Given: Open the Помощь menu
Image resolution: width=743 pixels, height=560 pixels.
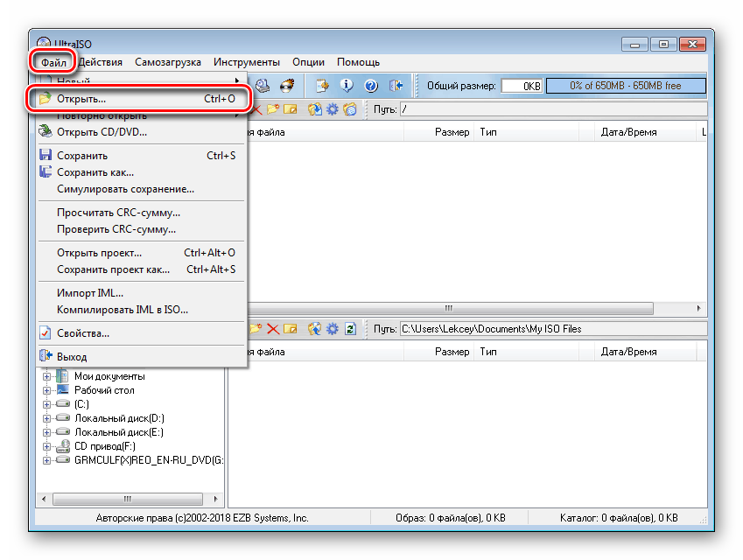Looking at the screenshot, I should 358,62.
